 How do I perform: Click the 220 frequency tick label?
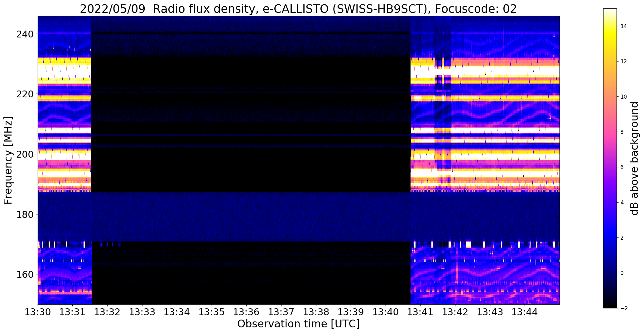[x=24, y=94]
